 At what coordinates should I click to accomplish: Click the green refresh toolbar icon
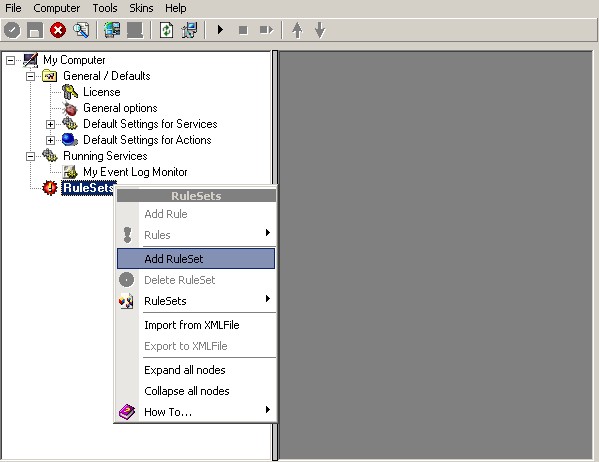[x=166, y=30]
